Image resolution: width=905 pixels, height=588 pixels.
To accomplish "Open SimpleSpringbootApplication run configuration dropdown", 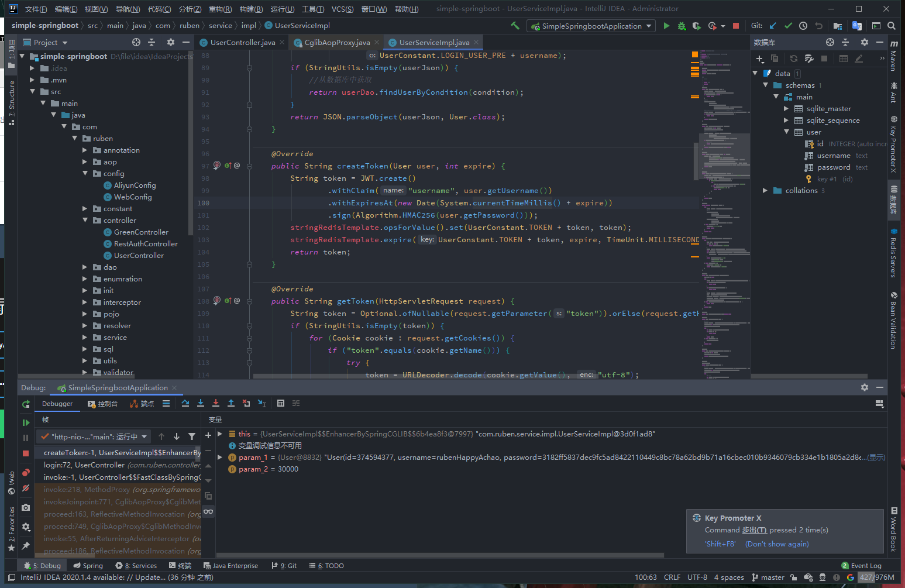I will click(591, 26).
